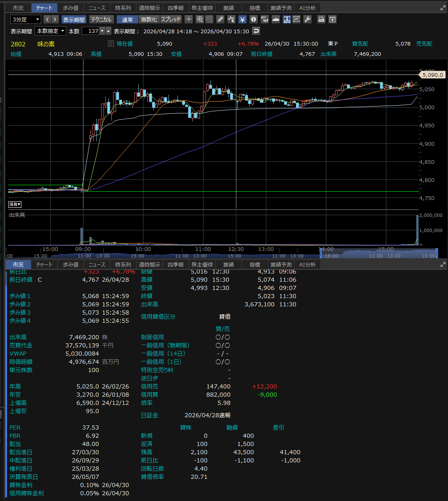Click the テクニカル button
Viewport: 448px width, 501px height.
[x=101, y=19]
